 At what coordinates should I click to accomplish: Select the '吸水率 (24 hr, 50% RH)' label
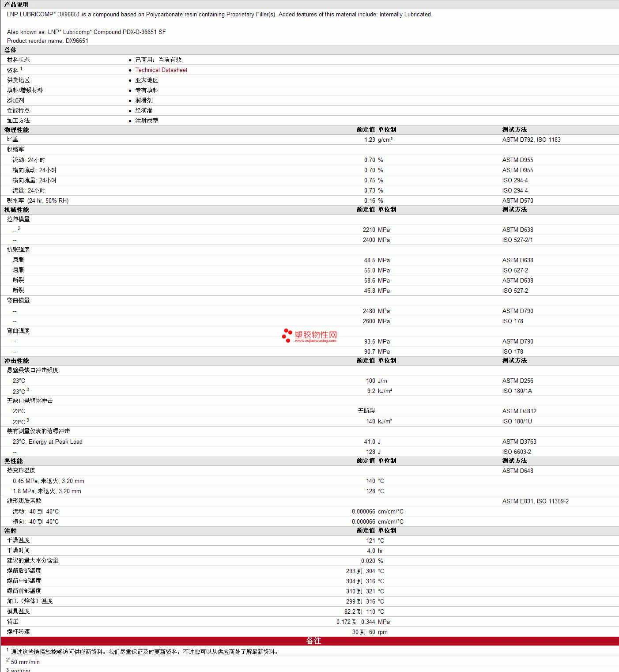coord(38,200)
